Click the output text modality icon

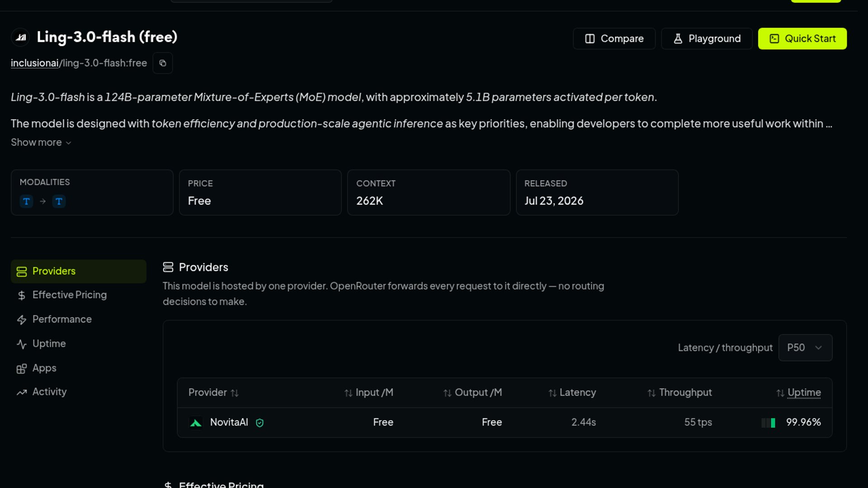[59, 201]
